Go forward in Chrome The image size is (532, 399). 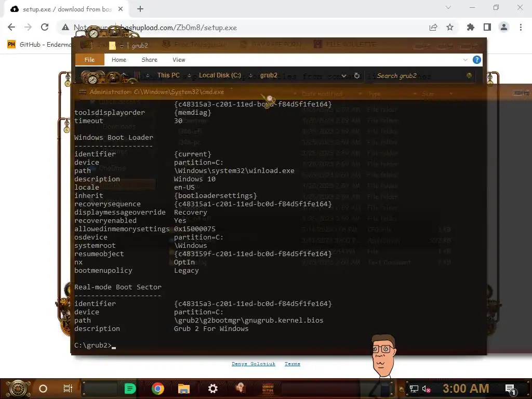(28, 27)
